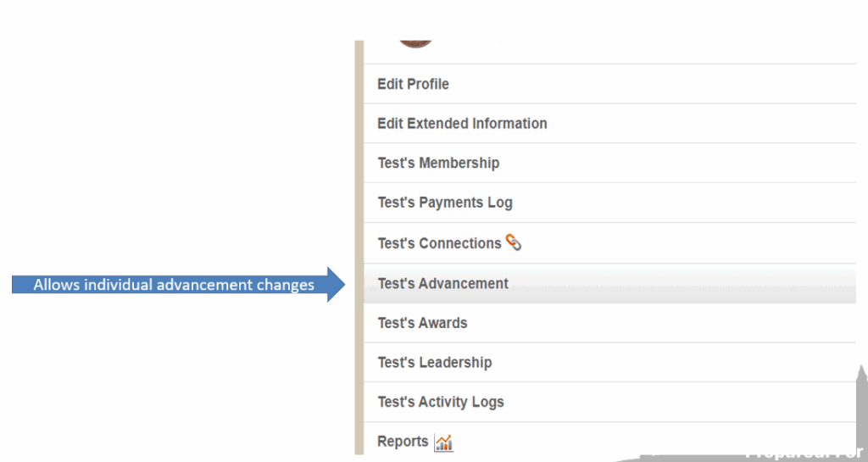The image size is (868, 462).
Task: Open Test's Connections
Action: click(x=439, y=243)
